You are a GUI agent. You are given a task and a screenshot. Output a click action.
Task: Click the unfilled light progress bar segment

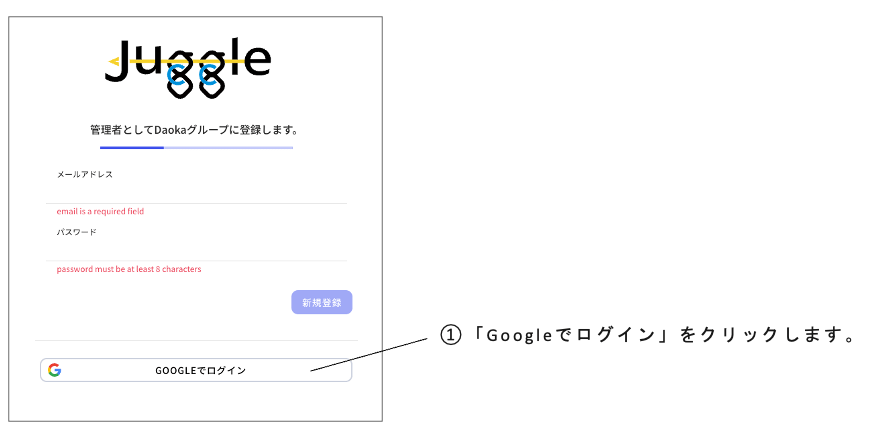pyautogui.click(x=228, y=148)
